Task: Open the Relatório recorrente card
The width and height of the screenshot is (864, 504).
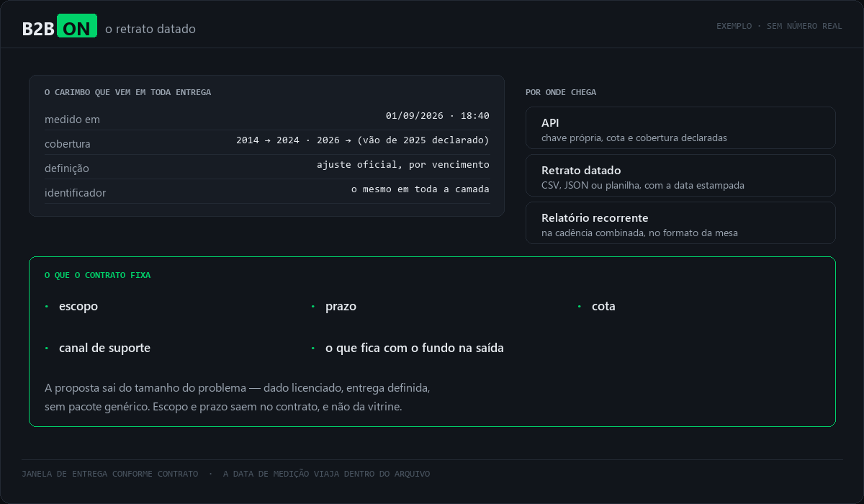Action: (x=680, y=223)
